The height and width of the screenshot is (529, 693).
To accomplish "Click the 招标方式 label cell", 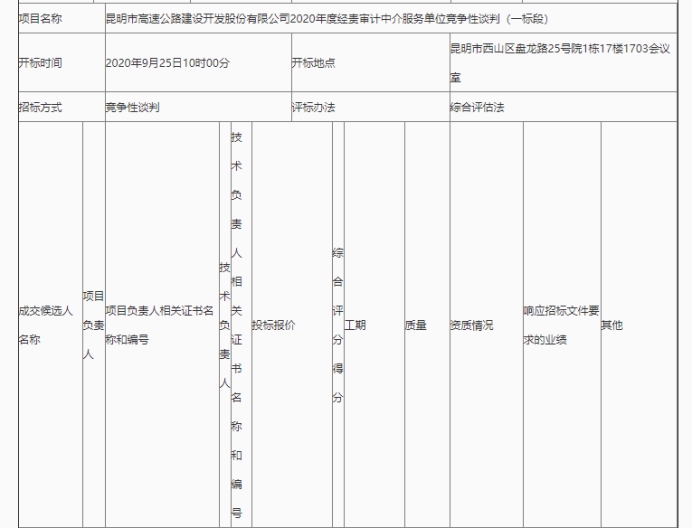I will pyautogui.click(x=40, y=107).
